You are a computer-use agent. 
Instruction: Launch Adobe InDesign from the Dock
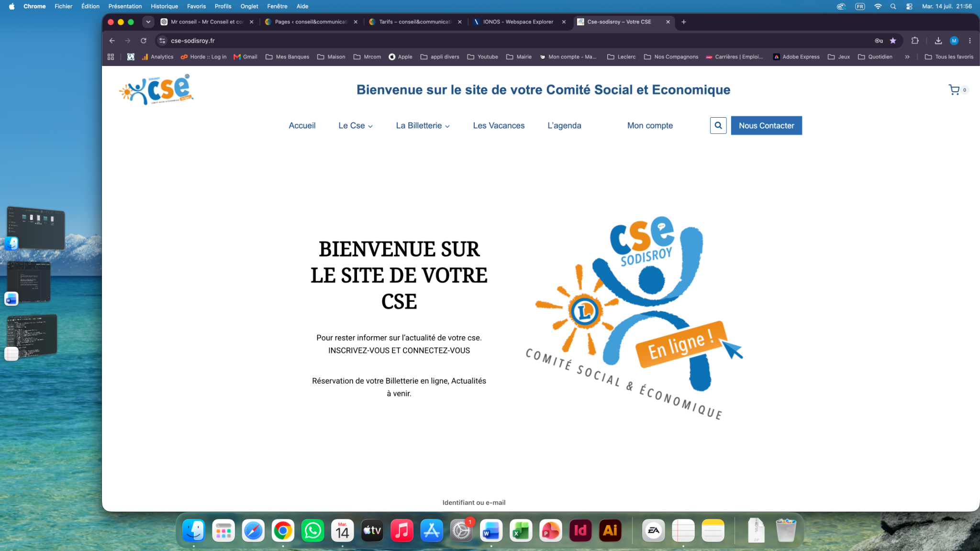coord(580,530)
